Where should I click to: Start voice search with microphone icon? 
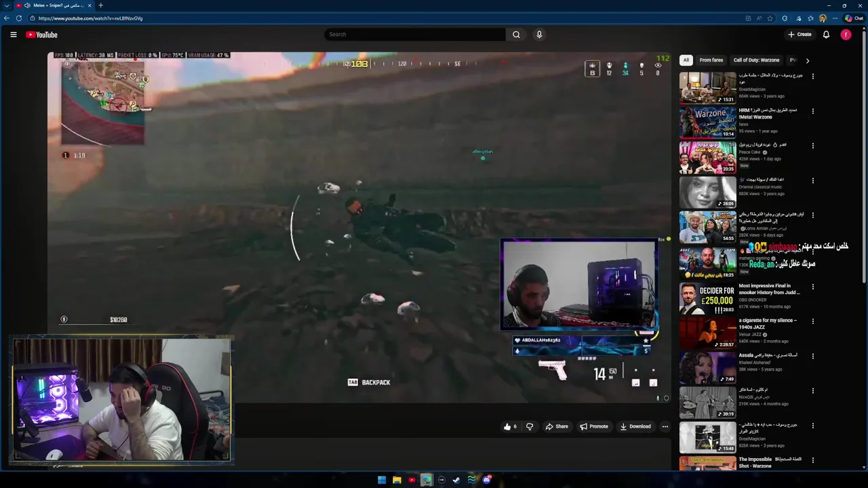click(539, 35)
